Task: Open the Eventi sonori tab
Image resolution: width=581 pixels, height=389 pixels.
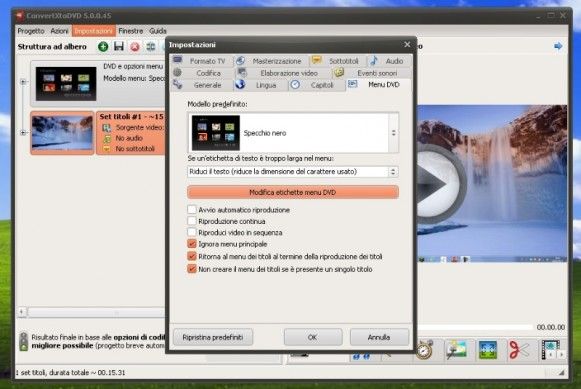Action: point(371,73)
